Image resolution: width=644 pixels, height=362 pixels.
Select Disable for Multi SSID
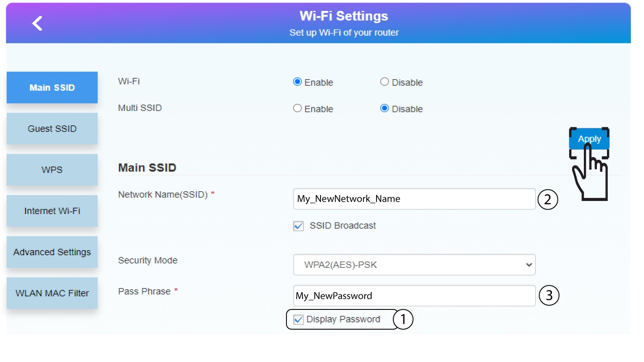click(384, 108)
